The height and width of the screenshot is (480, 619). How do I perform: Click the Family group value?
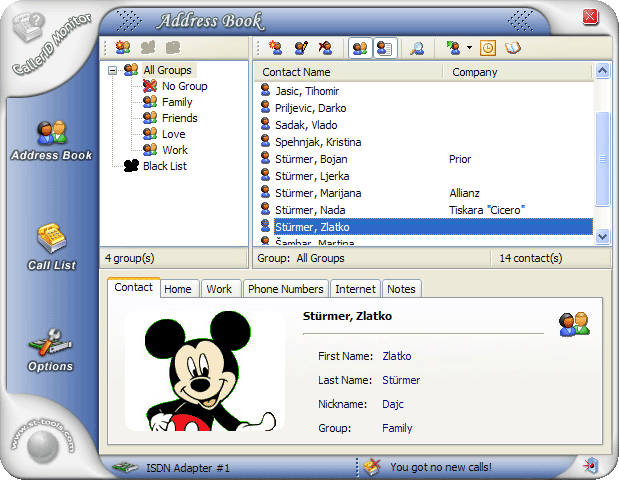coord(397,428)
